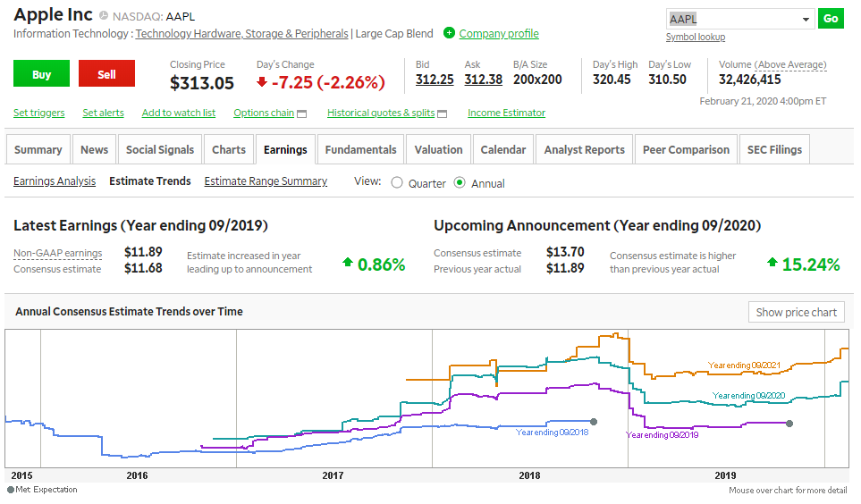This screenshot has width=861, height=504.
Task: Open the Summary tab
Action: 38,149
